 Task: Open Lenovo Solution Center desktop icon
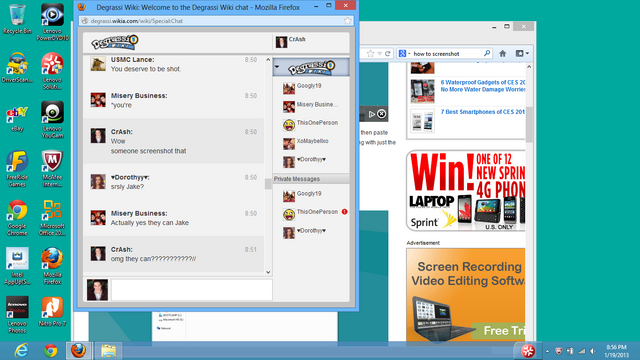tap(52, 71)
